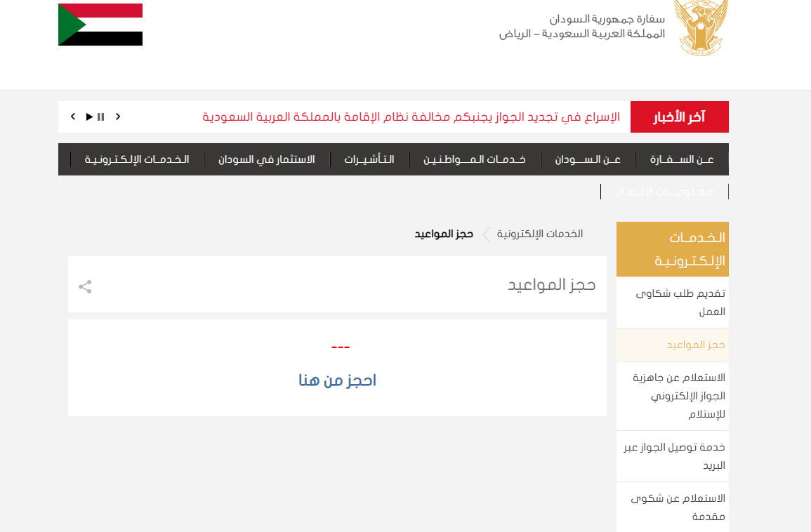Click the share icon beside حجز المواعيد
Image resolution: width=811 pixels, height=532 pixels.
[85, 286]
